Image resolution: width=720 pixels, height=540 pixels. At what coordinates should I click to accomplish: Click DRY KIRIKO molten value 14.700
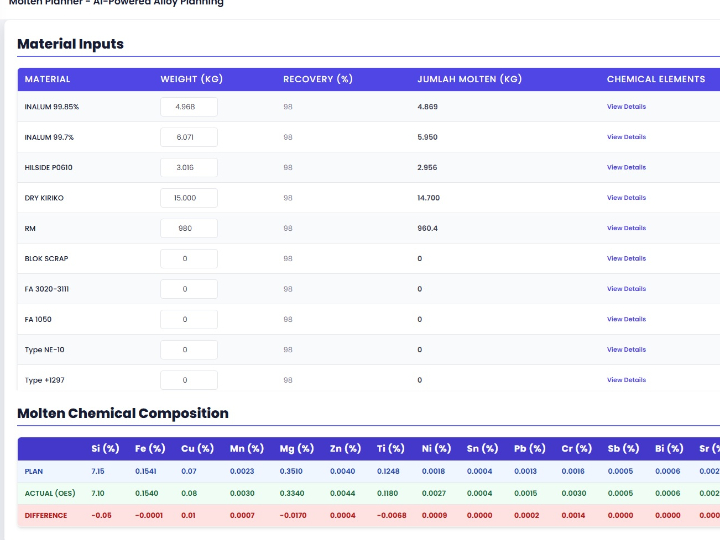[428, 198]
